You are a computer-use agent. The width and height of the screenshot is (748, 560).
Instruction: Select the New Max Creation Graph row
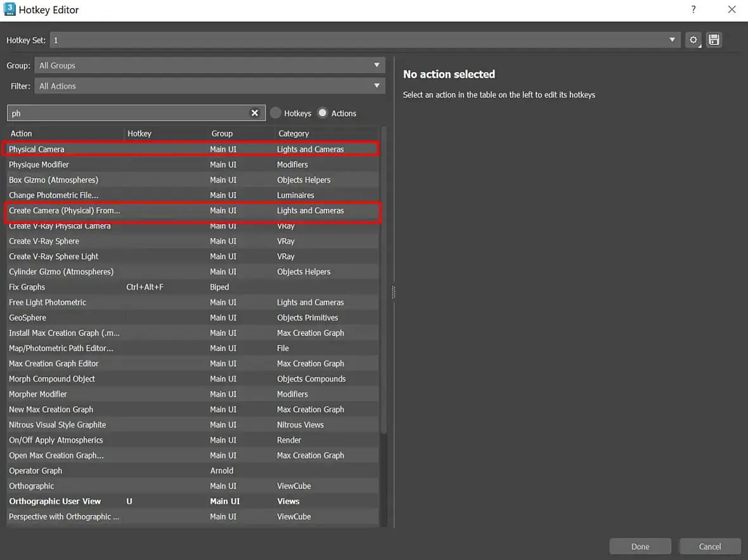point(193,409)
